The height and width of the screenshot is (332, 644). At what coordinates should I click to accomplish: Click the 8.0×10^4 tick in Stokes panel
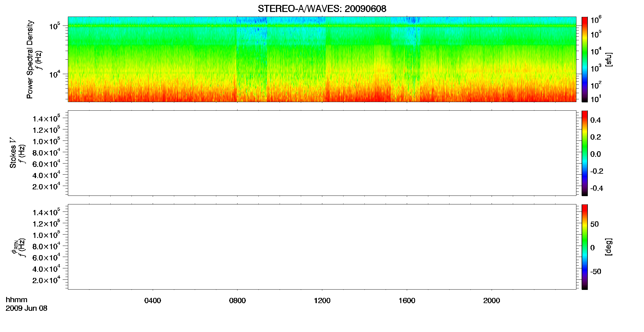point(46,152)
